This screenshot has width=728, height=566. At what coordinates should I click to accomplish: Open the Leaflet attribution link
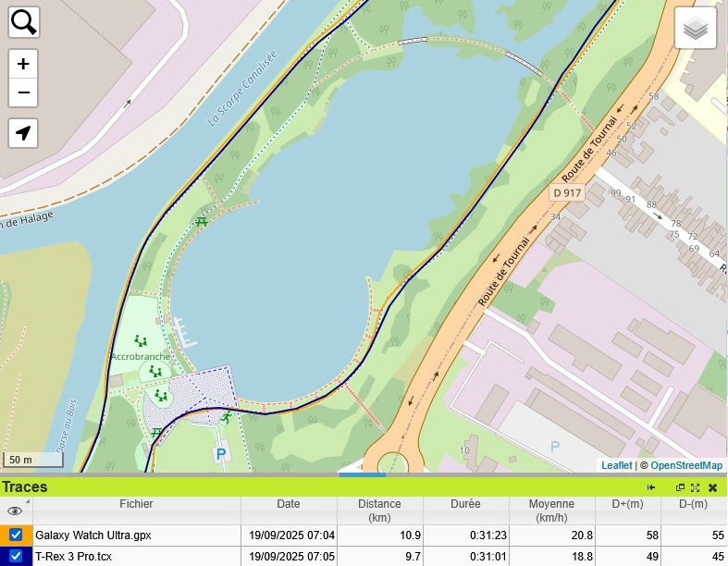click(616, 465)
